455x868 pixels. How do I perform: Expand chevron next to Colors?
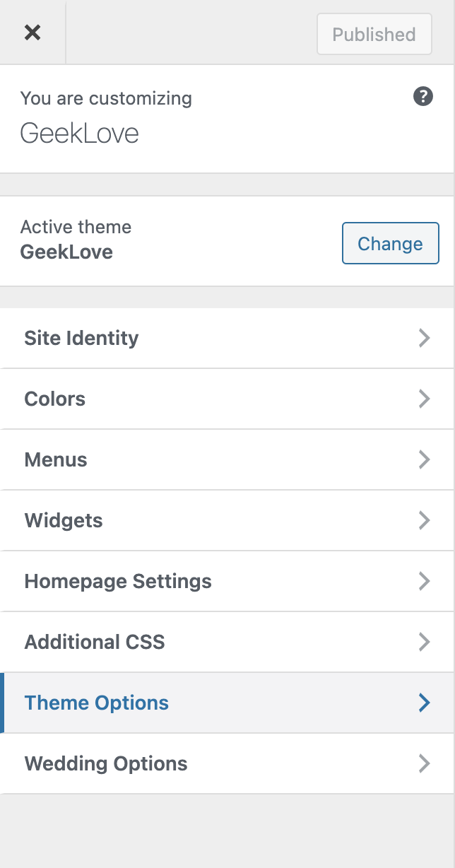coord(424,399)
